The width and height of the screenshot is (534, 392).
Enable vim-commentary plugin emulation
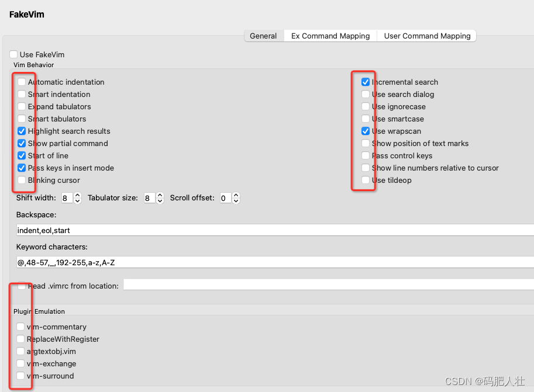[x=20, y=327]
